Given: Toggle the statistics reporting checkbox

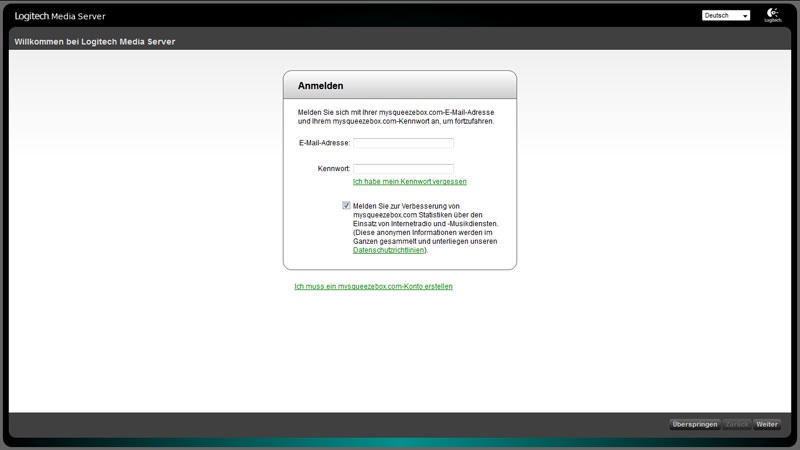Looking at the screenshot, I should coord(346,206).
